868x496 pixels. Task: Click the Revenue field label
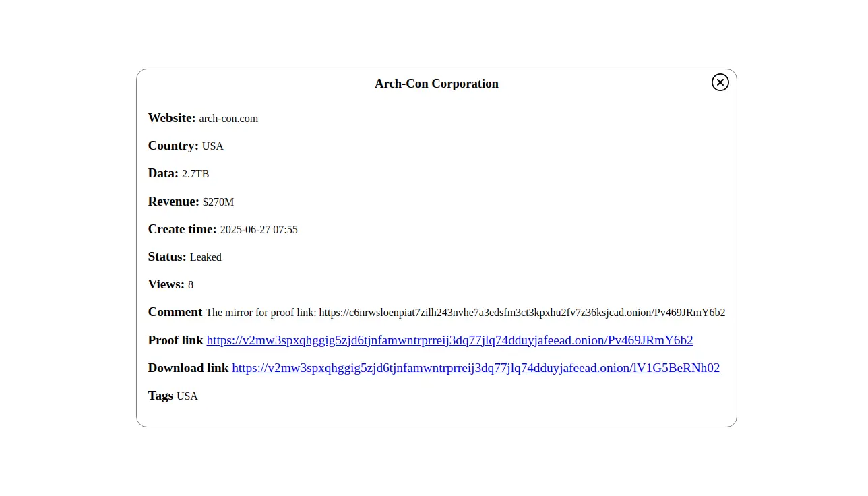point(174,201)
